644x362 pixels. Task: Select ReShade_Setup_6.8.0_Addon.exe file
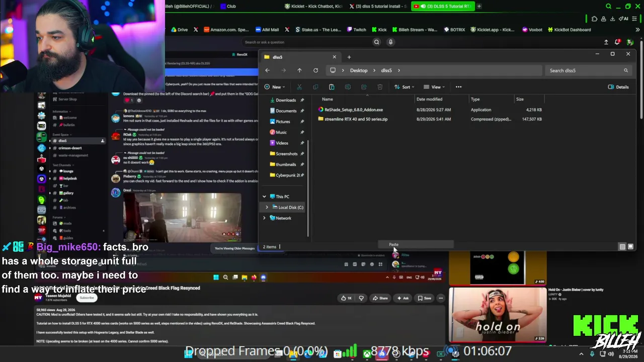click(354, 110)
